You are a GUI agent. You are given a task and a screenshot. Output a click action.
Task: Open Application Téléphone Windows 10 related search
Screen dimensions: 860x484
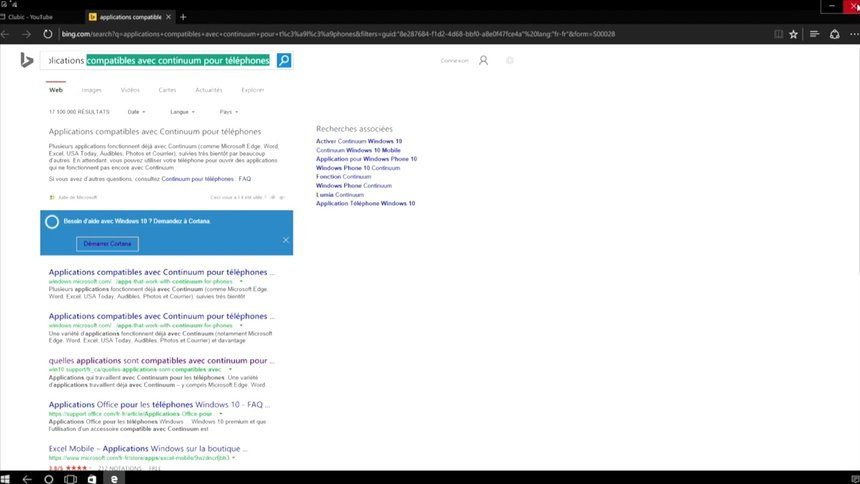click(x=365, y=203)
